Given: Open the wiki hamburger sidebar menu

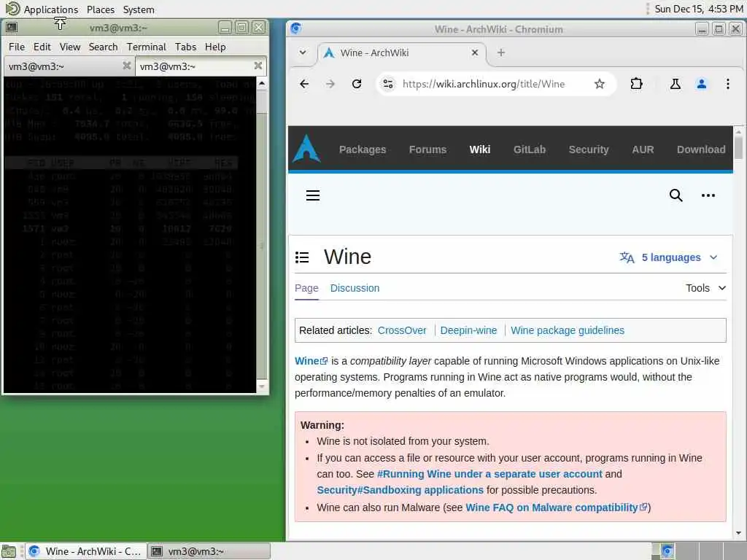Looking at the screenshot, I should click(312, 195).
